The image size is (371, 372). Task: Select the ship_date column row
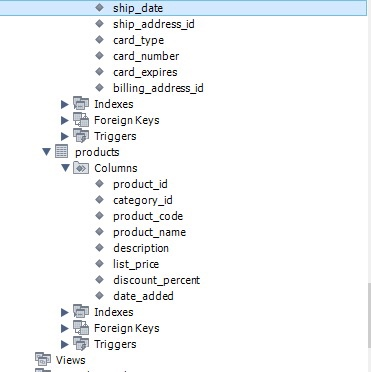point(183,8)
